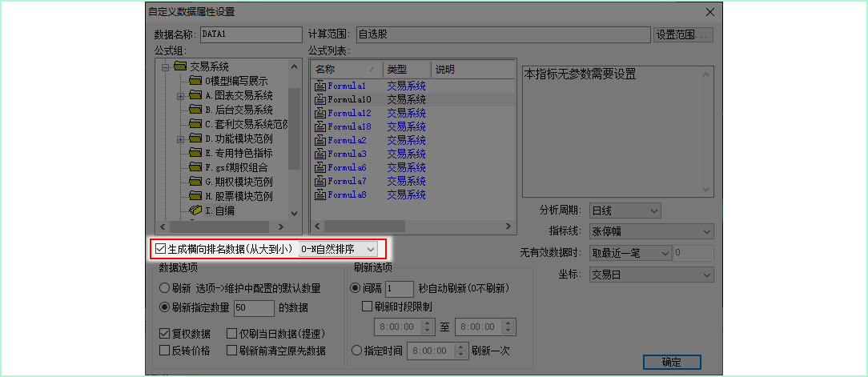Click the formula icon of Formula7
The height and width of the screenshot is (377, 868).
point(320,181)
